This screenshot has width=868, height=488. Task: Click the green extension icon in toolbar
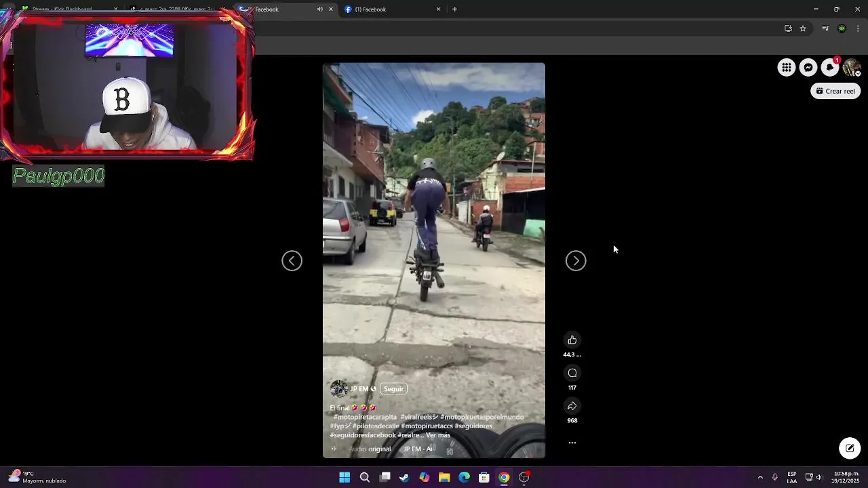842,28
